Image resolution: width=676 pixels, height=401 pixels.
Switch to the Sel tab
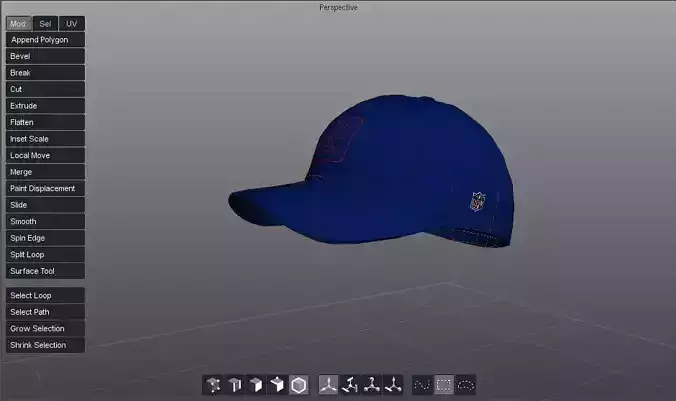click(45, 24)
